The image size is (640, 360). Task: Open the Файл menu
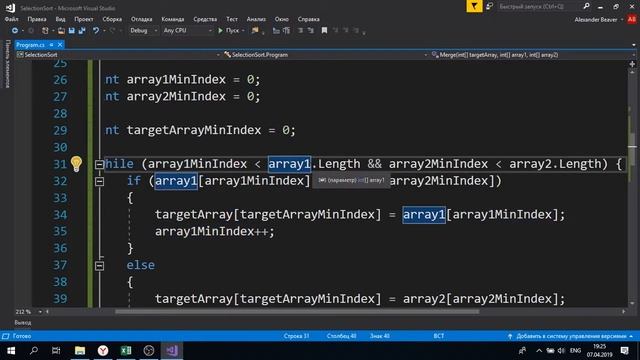point(11,19)
